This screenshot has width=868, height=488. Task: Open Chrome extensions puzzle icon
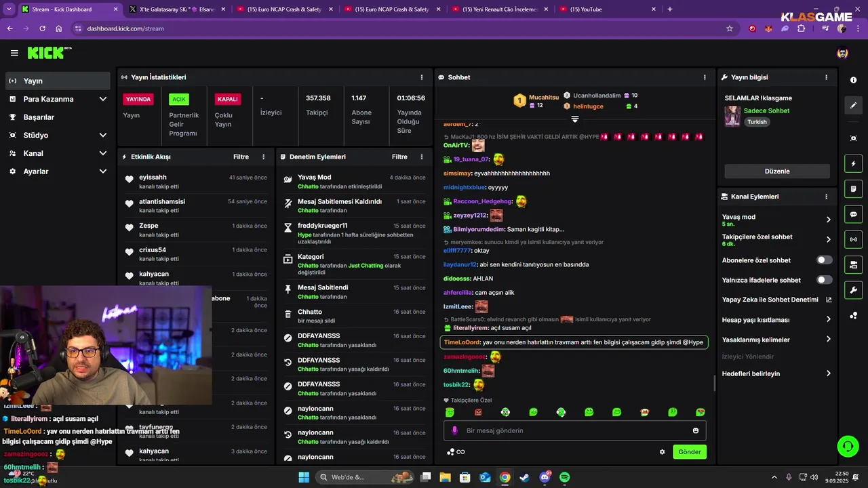tap(802, 28)
